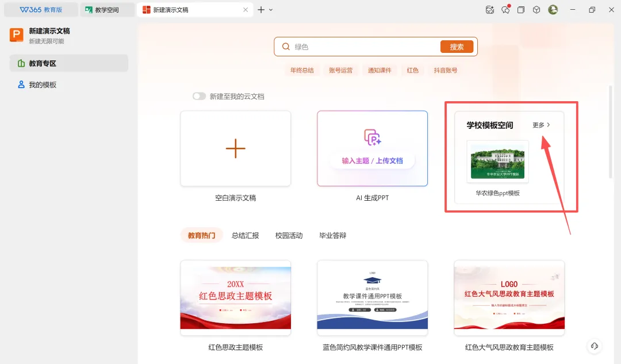This screenshot has height=364, width=621.
Task: Open the cube app icon in title bar
Action: click(x=536, y=10)
